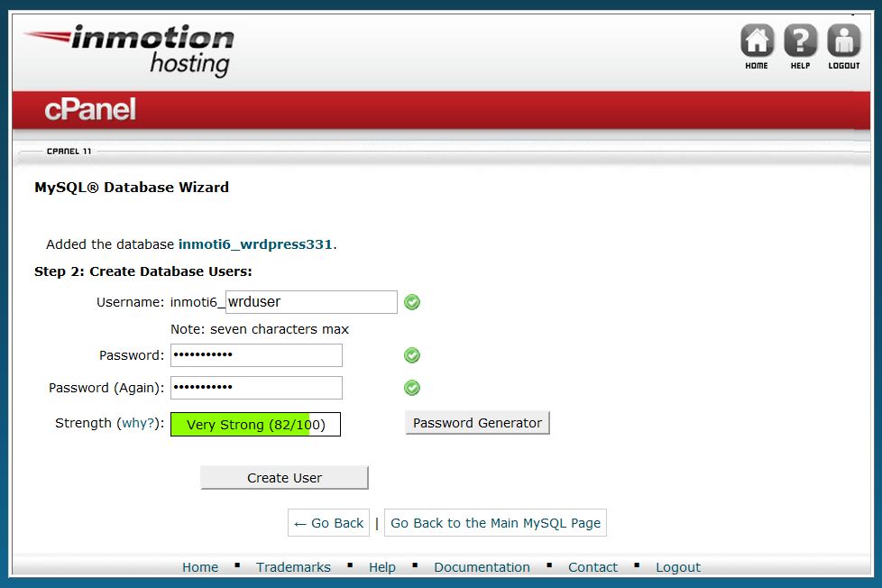Focus the Password (Again) input field

256,388
